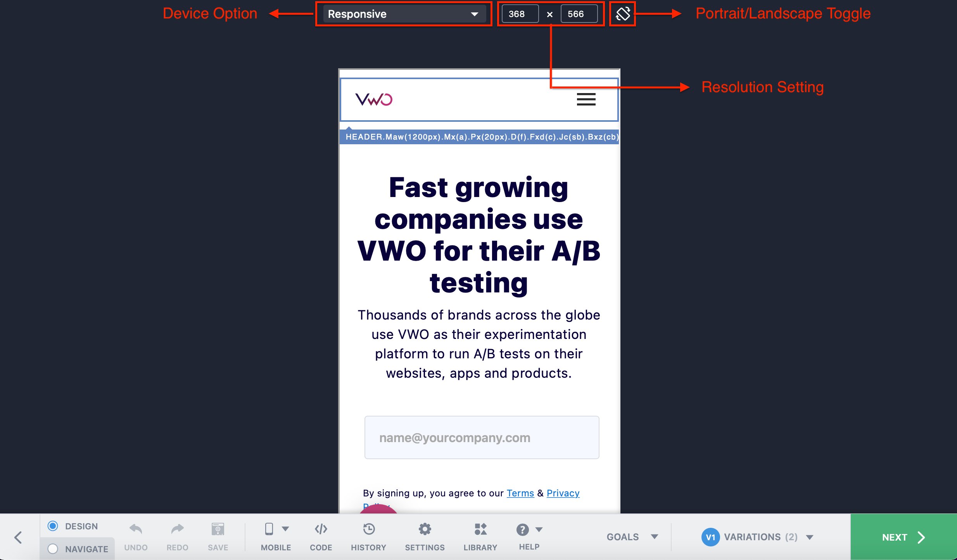This screenshot has width=957, height=560.
Task: Click the MOBILE device preview icon
Action: pos(268,531)
